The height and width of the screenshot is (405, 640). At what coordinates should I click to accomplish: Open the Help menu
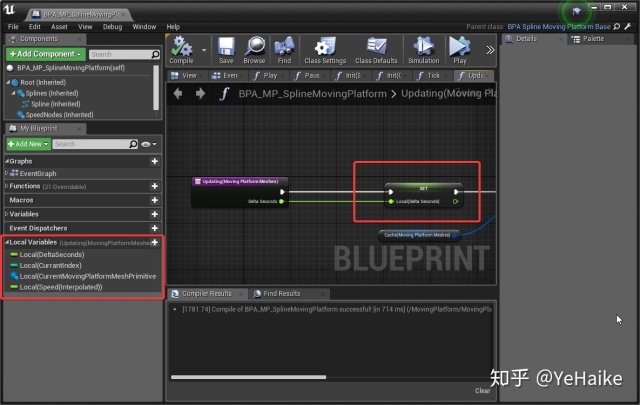(173, 27)
